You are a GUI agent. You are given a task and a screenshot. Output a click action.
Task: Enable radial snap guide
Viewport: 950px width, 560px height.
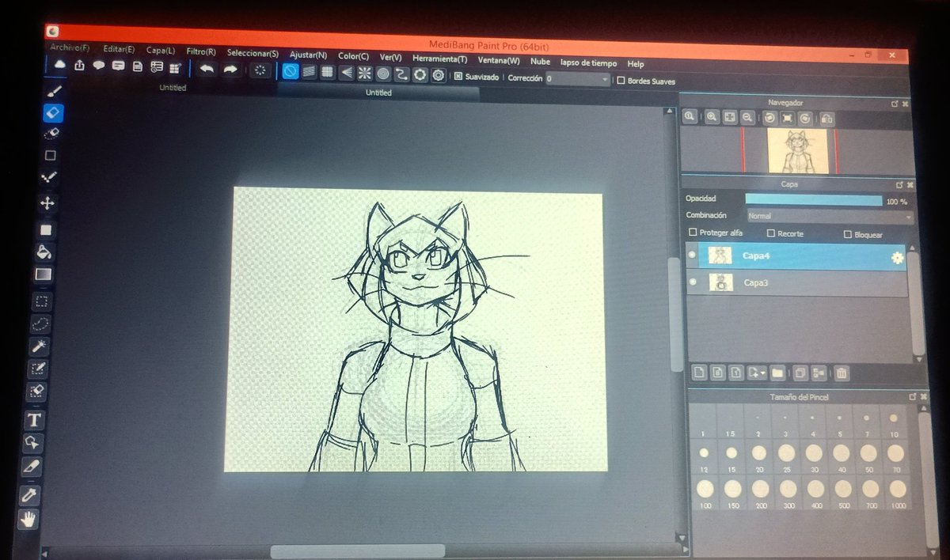(365, 74)
